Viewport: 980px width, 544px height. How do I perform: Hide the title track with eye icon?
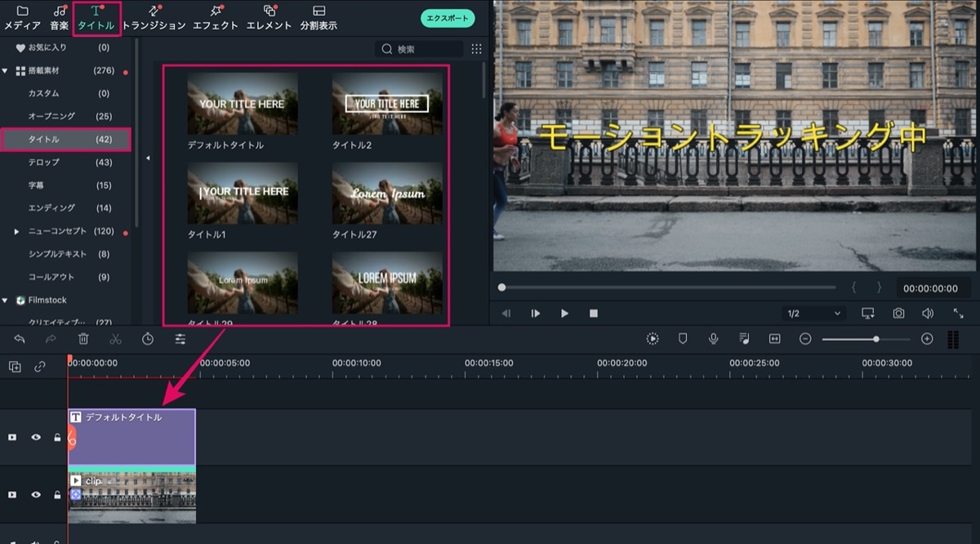pyautogui.click(x=36, y=438)
